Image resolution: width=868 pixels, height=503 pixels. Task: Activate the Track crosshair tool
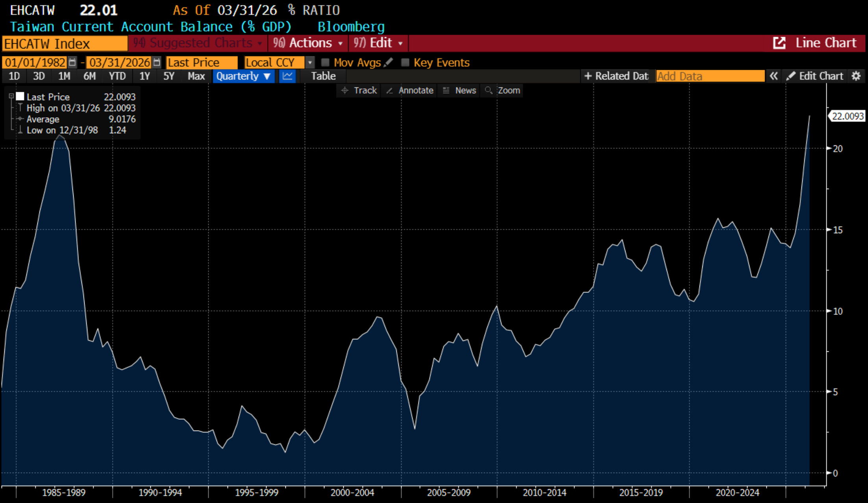tap(359, 91)
